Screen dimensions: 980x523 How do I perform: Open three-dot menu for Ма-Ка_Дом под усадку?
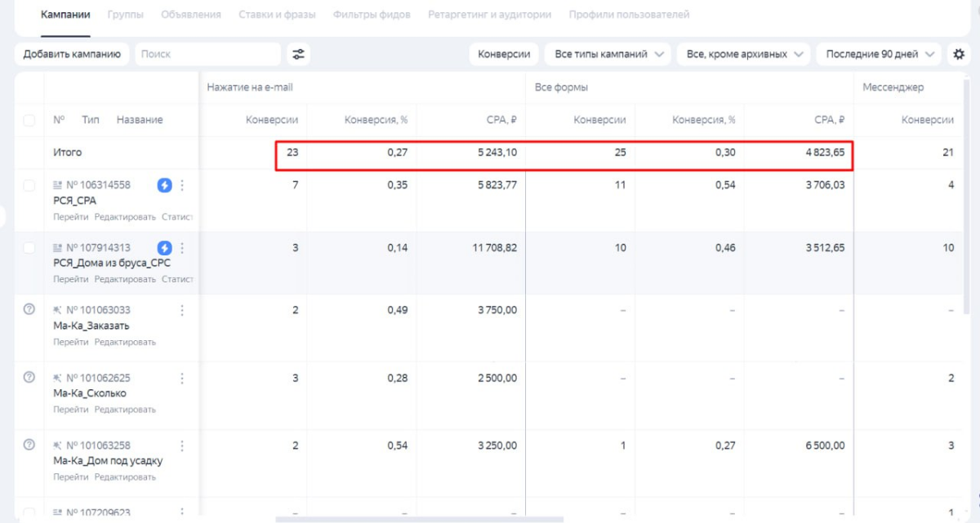[182, 445]
